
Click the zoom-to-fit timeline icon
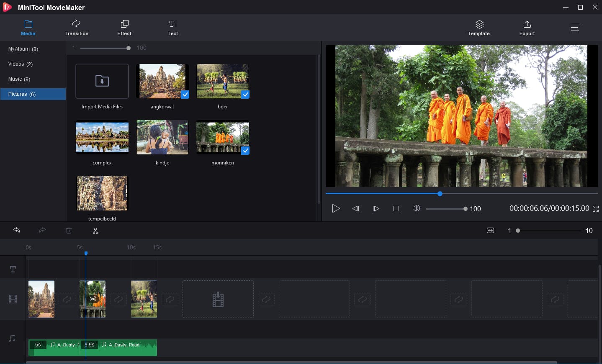coord(490,231)
